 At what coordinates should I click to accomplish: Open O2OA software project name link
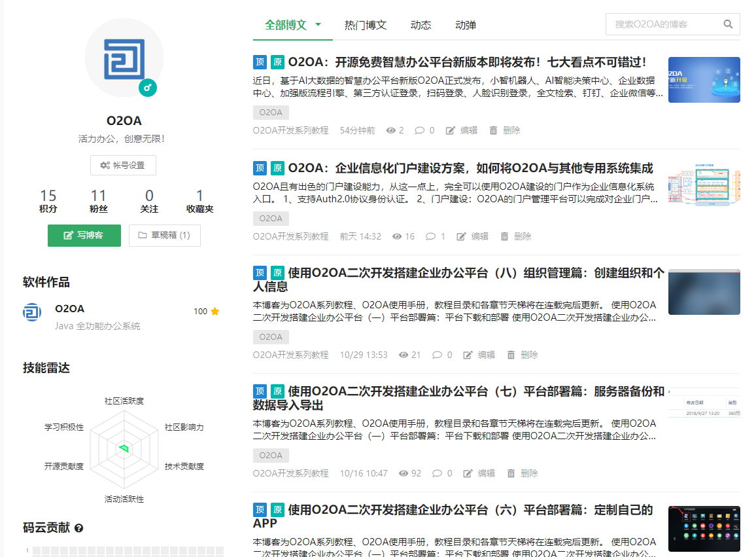69,309
